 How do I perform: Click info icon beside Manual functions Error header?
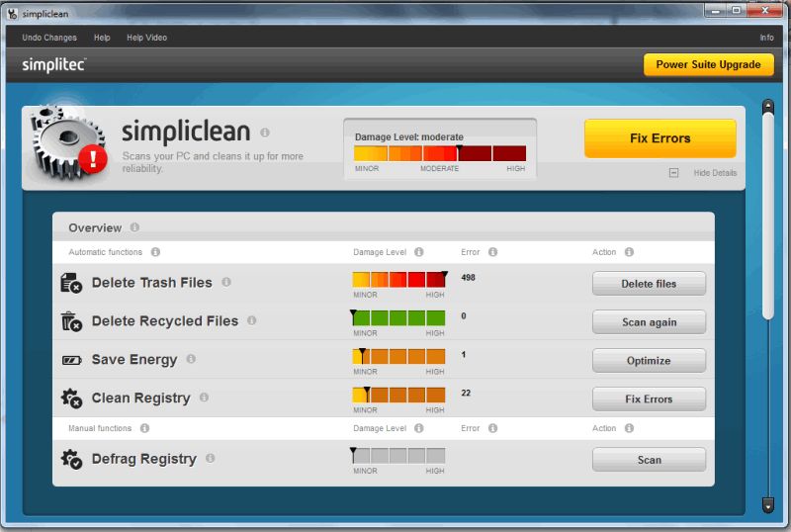(x=492, y=428)
